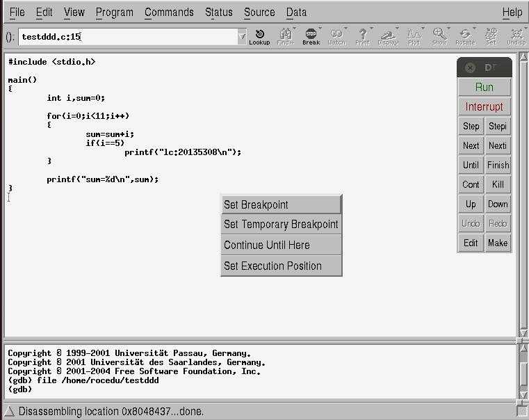Image resolution: width=529 pixels, height=420 pixels.
Task: Open the Source menu
Action: (x=259, y=13)
